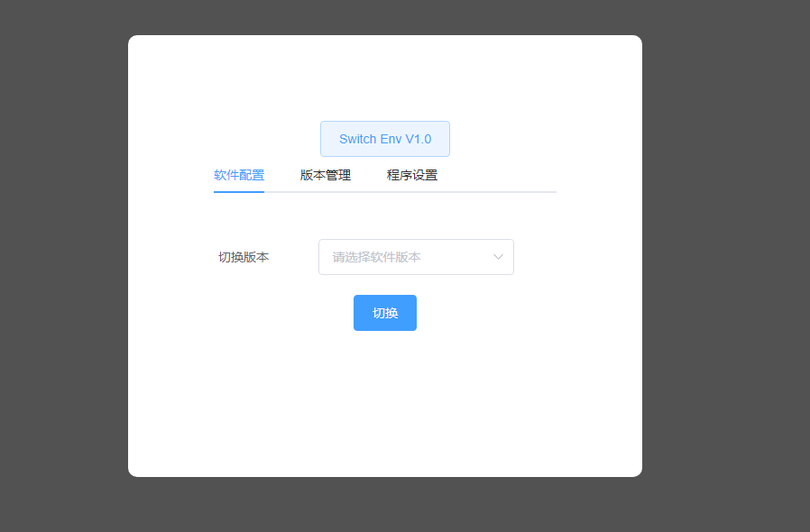Expand the version dropdown chevron arrow
Screen dimensions: 810x532
point(498,257)
